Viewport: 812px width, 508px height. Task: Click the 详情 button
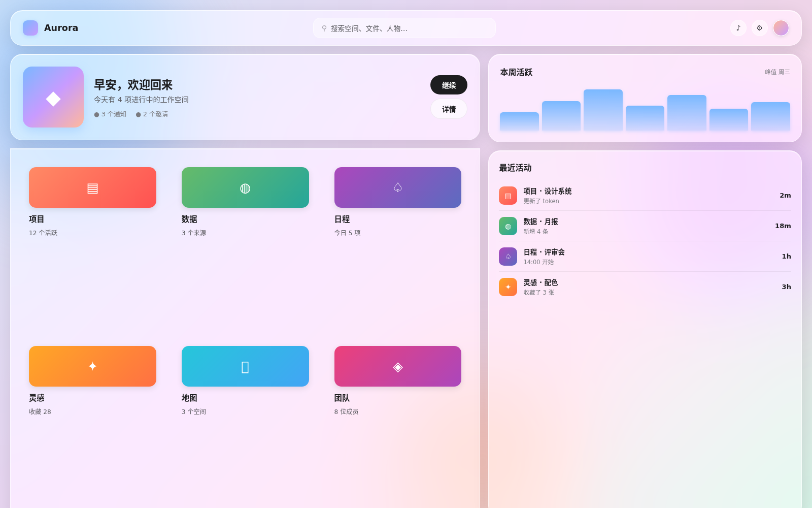coord(449,109)
